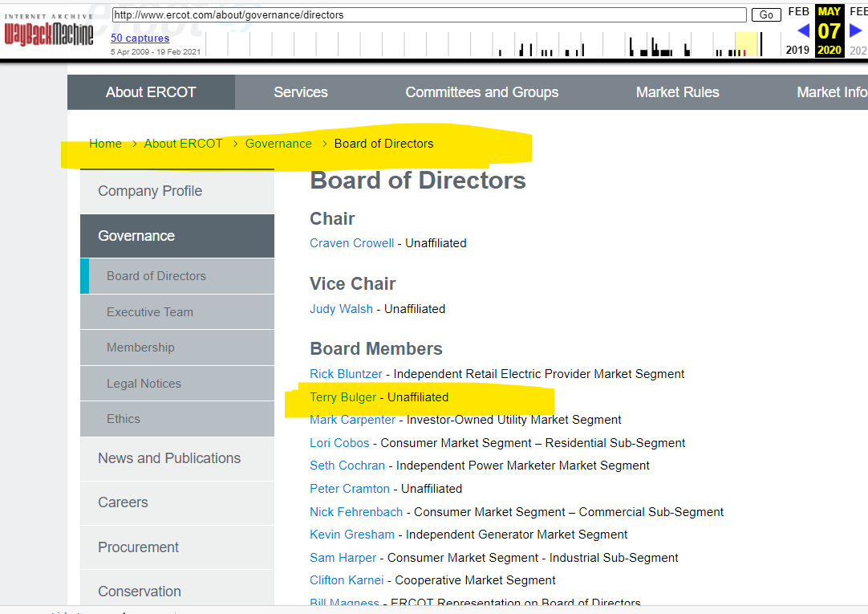Viewport: 868px width, 614px height.
Task: Click Board of Directors breadcrumb text
Action: tap(383, 144)
